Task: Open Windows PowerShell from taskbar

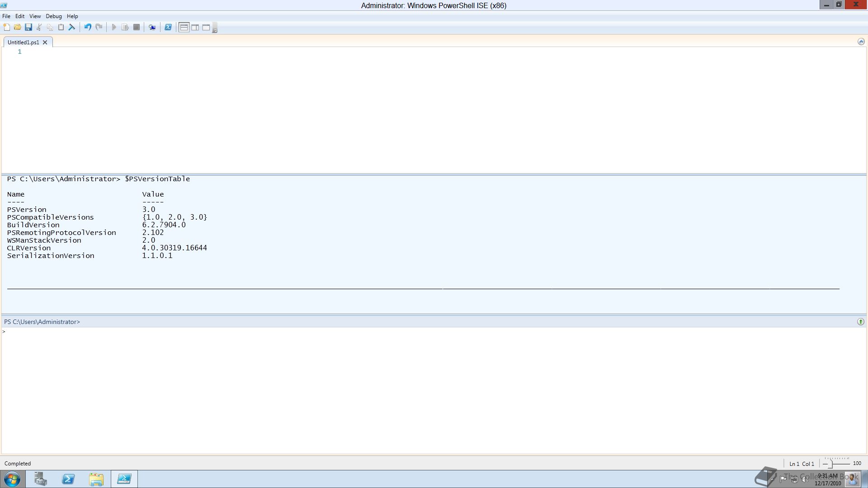Action: [x=68, y=479]
